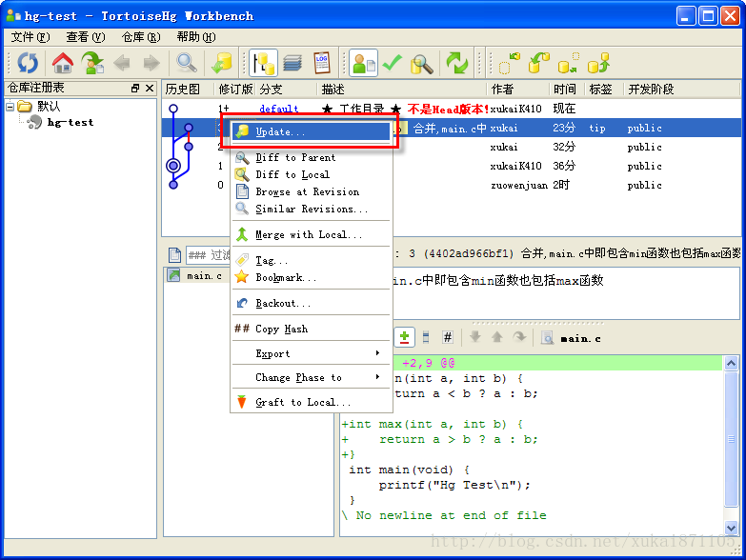Click the 分支 column header
This screenshot has width=746, height=560.
click(x=288, y=90)
